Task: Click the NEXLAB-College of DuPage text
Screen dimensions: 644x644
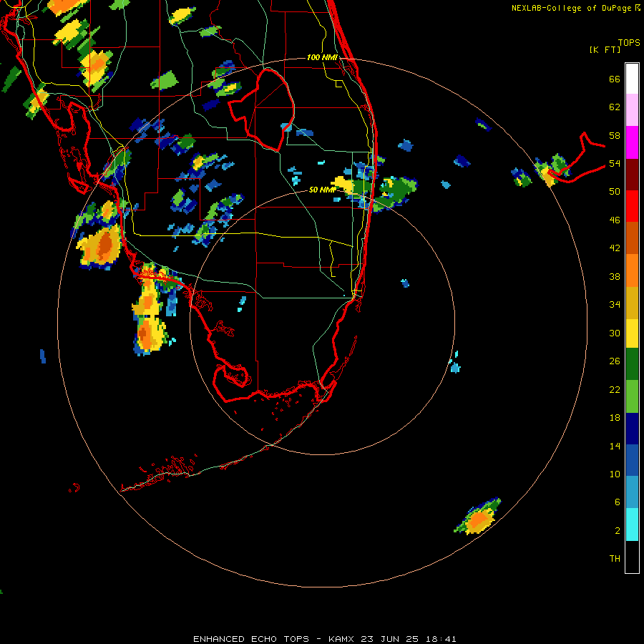Action: click(572, 8)
